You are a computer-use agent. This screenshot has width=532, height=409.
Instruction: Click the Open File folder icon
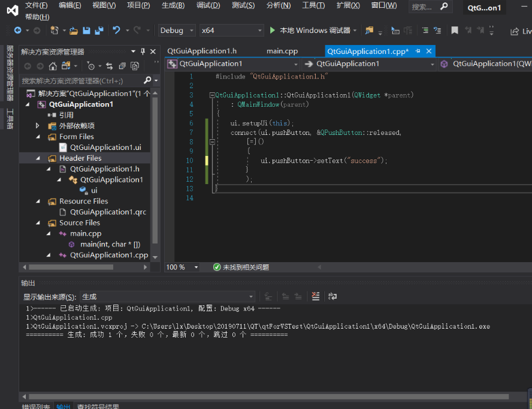coord(74,31)
